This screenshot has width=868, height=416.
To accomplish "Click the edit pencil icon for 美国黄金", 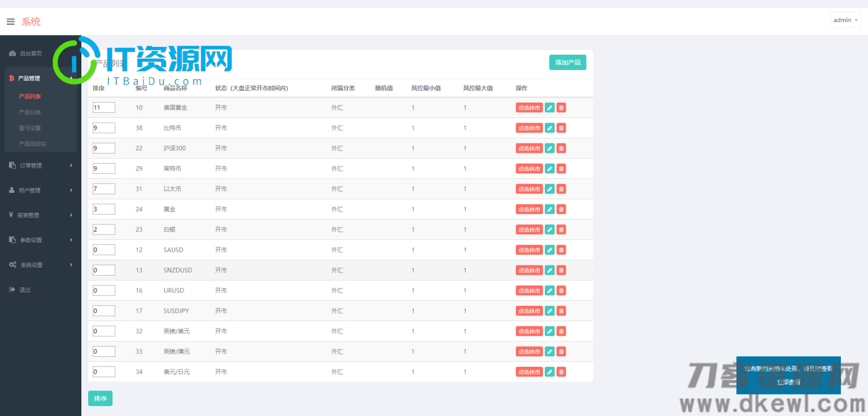I will tap(549, 108).
